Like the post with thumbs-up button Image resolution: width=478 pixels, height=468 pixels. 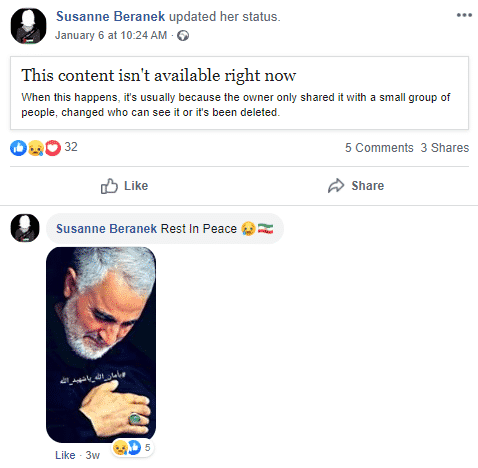(x=124, y=186)
